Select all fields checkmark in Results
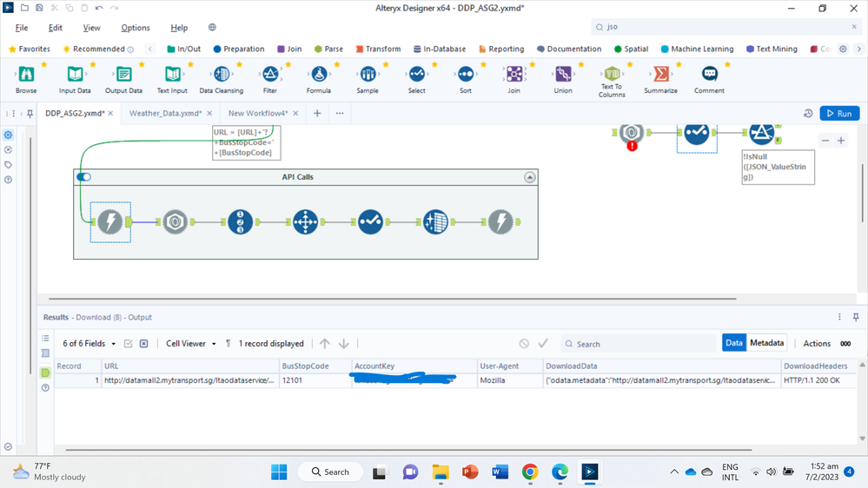 click(128, 344)
